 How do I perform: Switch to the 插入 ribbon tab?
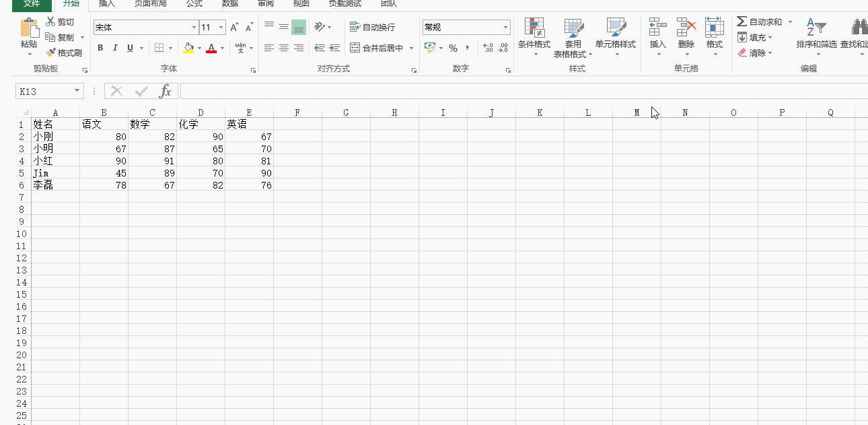(x=107, y=4)
